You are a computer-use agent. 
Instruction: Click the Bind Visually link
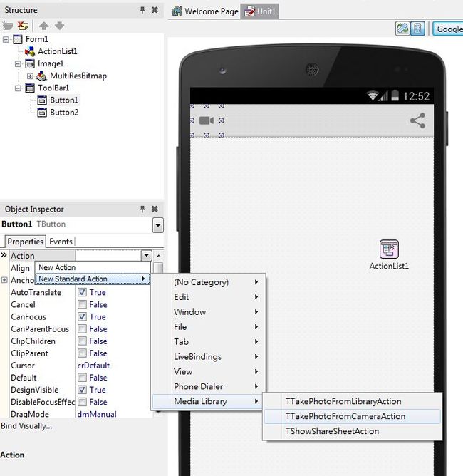click(x=26, y=426)
